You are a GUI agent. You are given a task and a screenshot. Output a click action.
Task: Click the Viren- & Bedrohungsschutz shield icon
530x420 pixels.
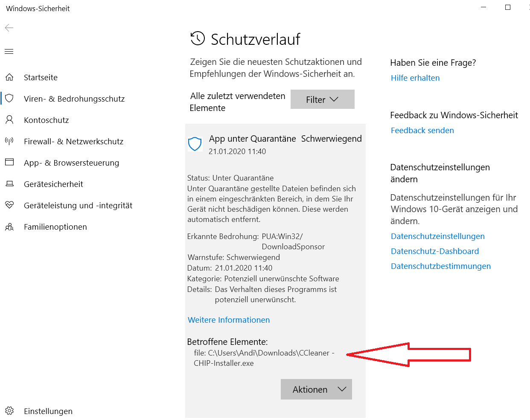(x=9, y=99)
